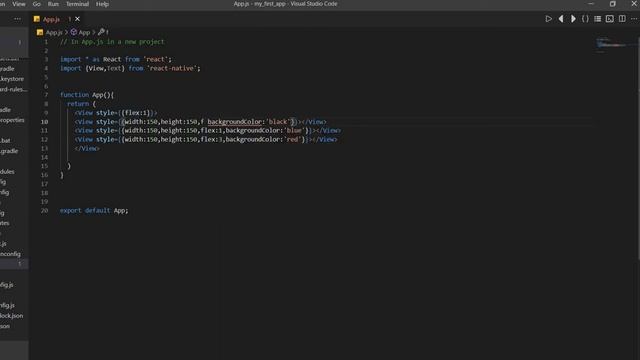
Task: Split the editor with the split icon
Action: 622,19
